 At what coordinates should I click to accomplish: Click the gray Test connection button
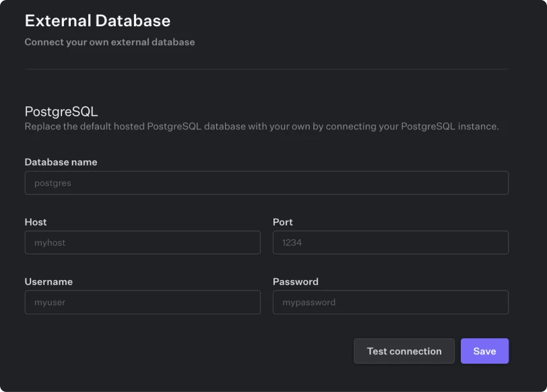pos(404,351)
